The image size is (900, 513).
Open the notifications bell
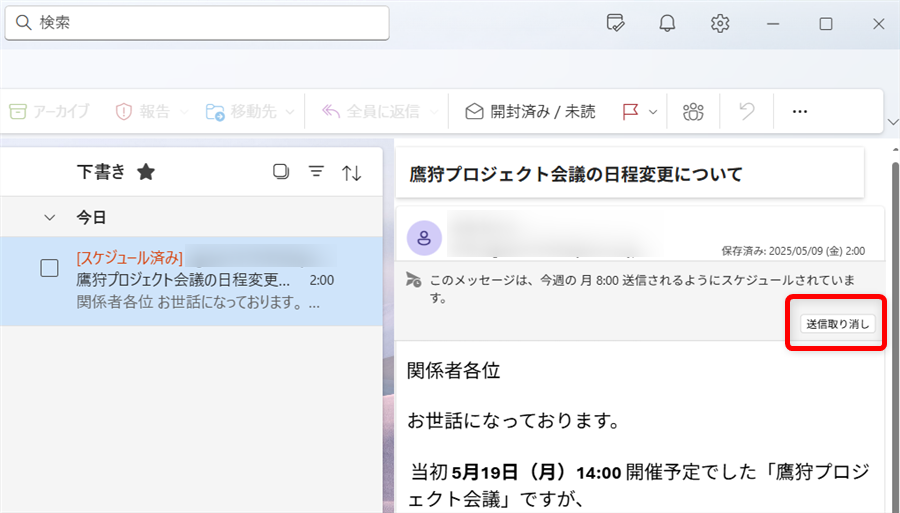pyautogui.click(x=667, y=24)
